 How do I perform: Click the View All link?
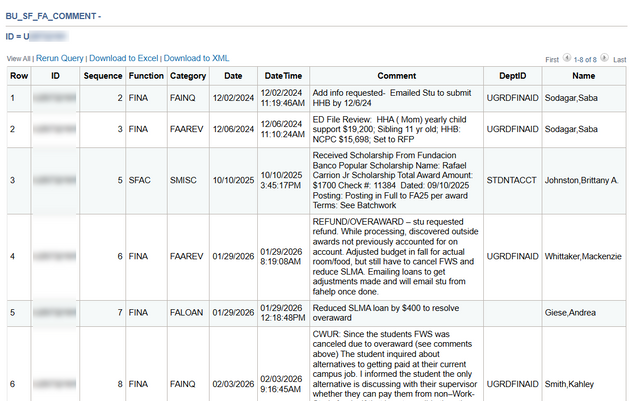[x=19, y=59]
